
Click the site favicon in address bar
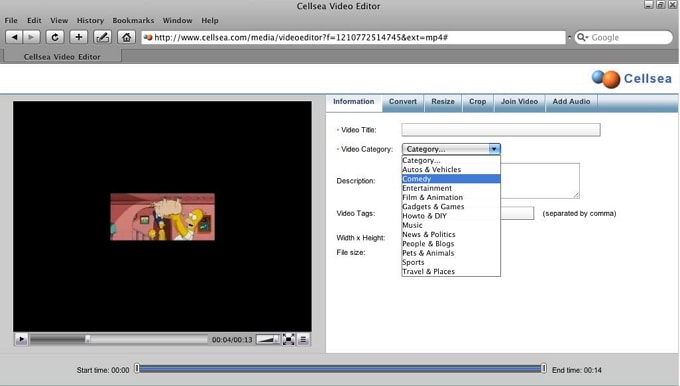click(148, 37)
